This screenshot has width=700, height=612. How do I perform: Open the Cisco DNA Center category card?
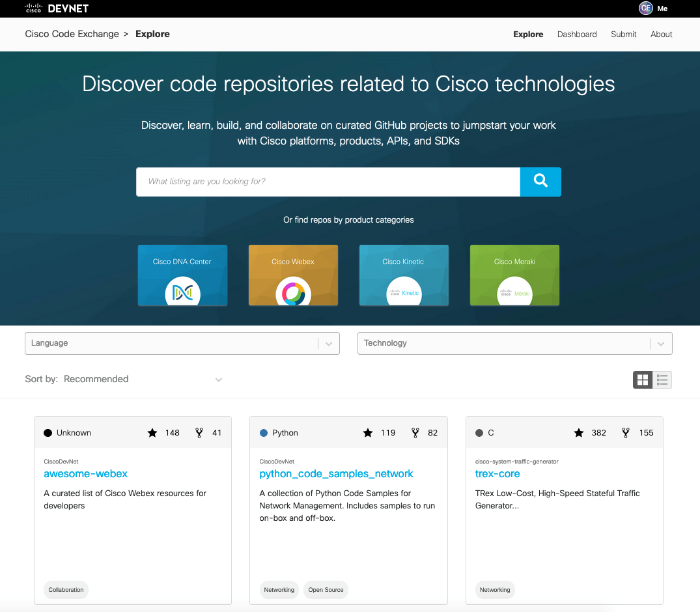(182, 275)
